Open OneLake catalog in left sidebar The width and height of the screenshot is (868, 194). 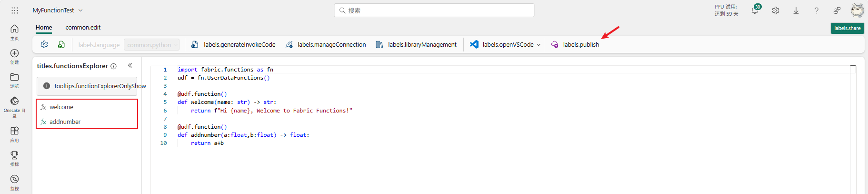[x=15, y=101]
